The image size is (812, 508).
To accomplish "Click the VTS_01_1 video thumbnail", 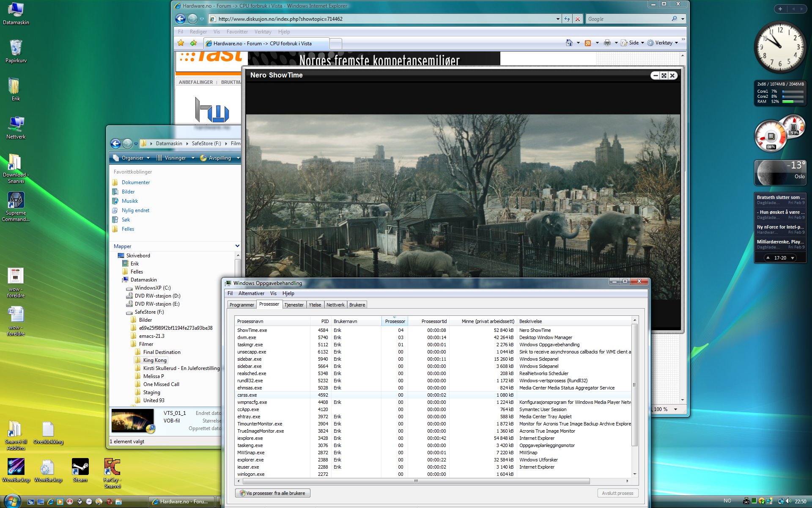I will tap(132, 420).
